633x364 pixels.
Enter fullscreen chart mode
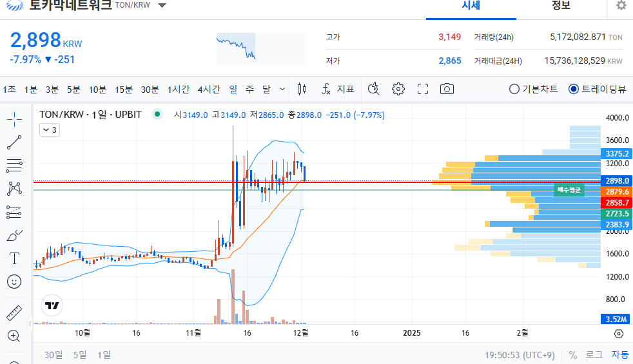(x=423, y=89)
